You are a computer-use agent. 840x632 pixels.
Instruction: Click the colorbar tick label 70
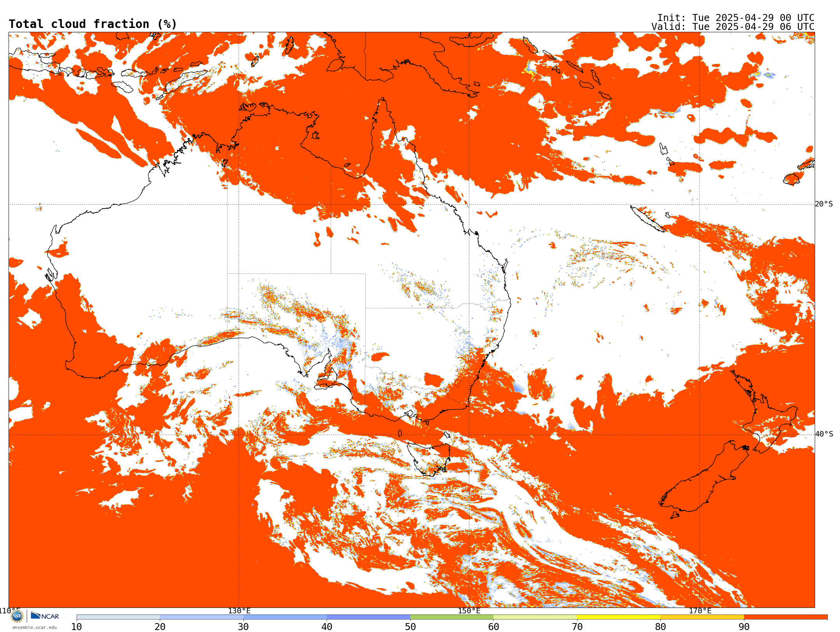(577, 627)
